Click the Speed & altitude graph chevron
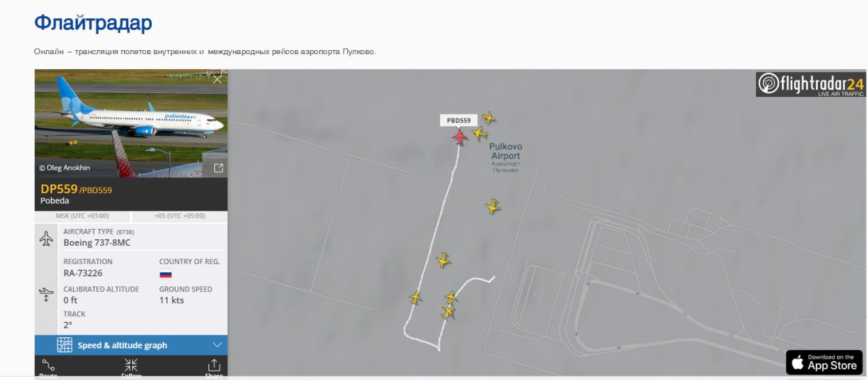 coord(217,345)
